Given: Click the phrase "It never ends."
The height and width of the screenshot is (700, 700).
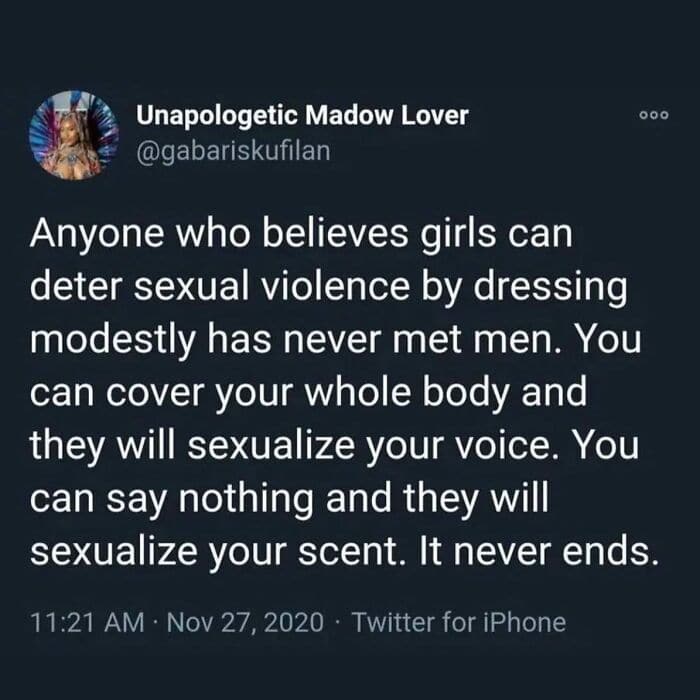Looking at the screenshot, I should 538,551.
